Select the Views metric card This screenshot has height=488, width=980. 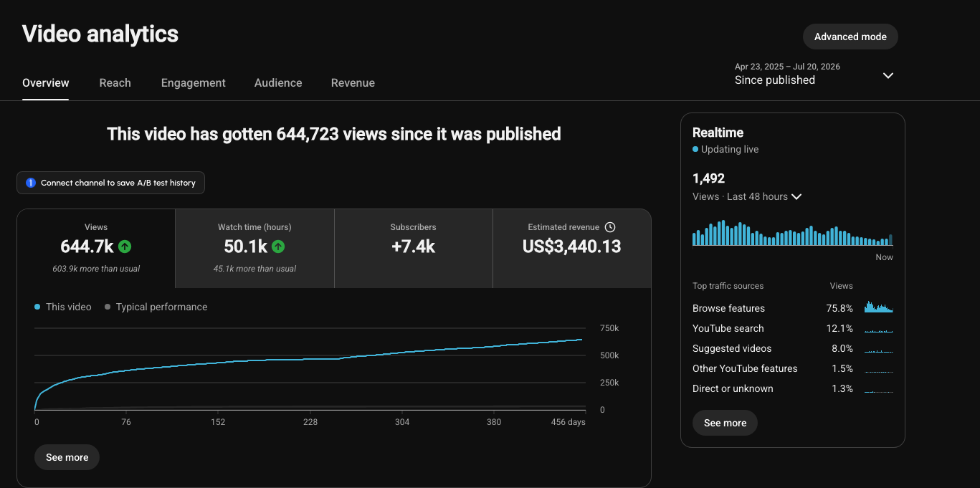[x=96, y=249]
